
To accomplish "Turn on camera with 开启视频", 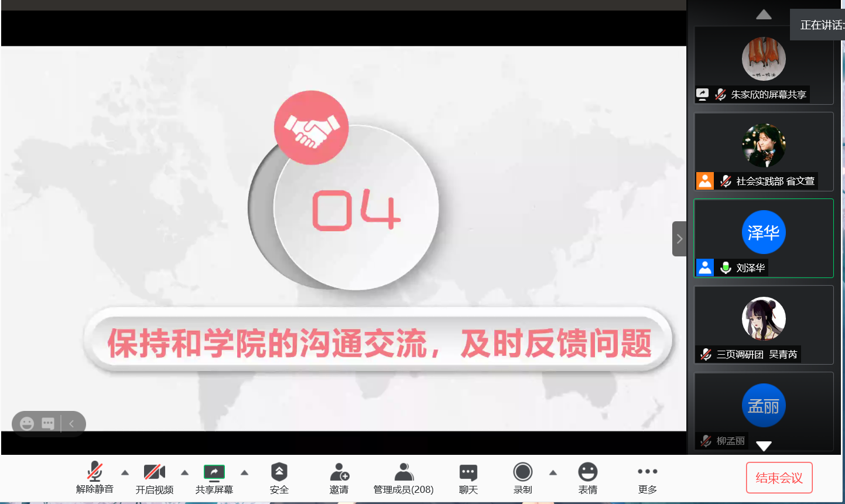I will tap(154, 472).
